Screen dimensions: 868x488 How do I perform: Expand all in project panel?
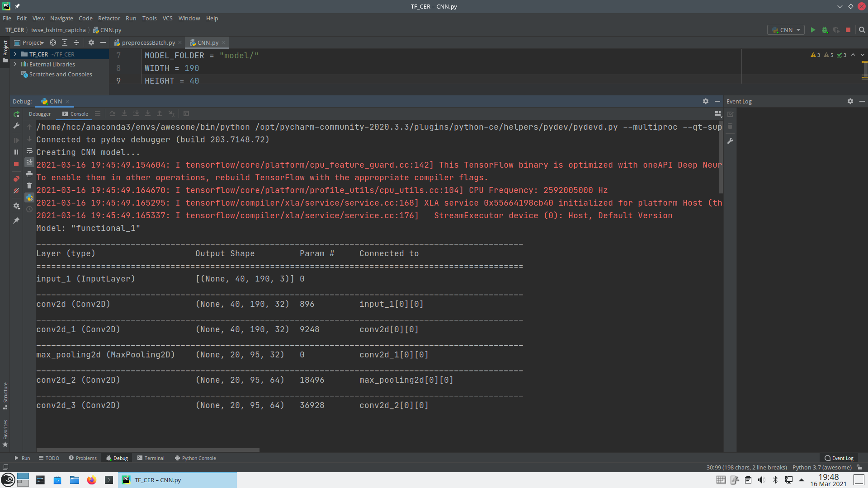(x=65, y=42)
